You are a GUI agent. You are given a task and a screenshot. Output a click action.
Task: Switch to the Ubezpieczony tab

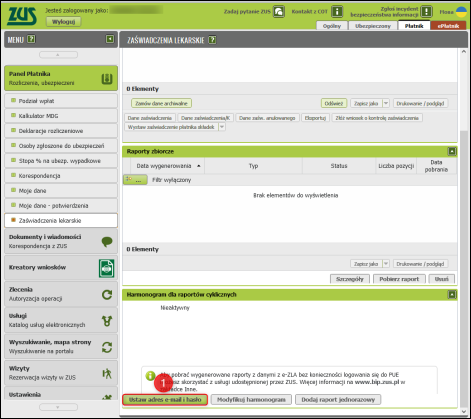click(373, 26)
